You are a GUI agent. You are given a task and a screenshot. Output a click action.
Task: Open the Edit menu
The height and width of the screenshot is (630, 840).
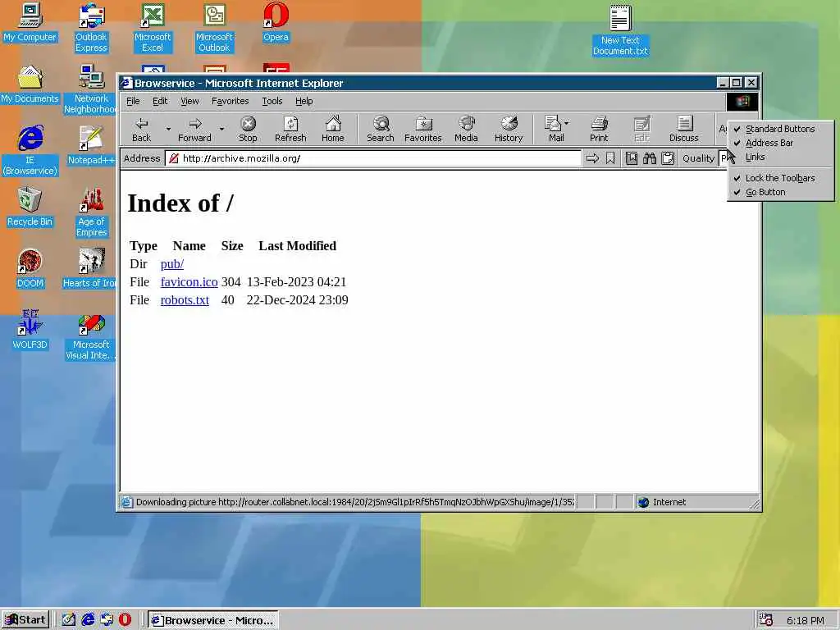160,101
